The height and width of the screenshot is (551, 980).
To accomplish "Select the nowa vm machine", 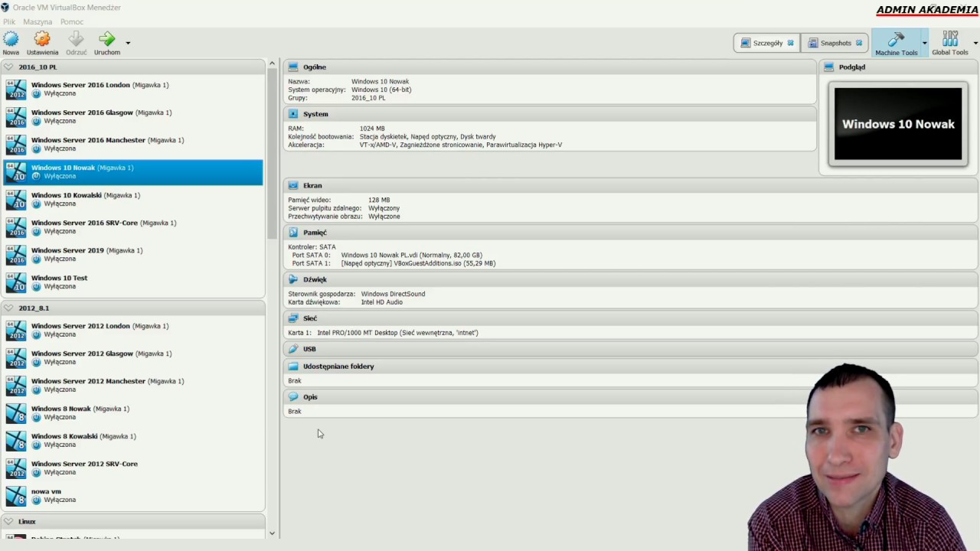I will coord(133,496).
